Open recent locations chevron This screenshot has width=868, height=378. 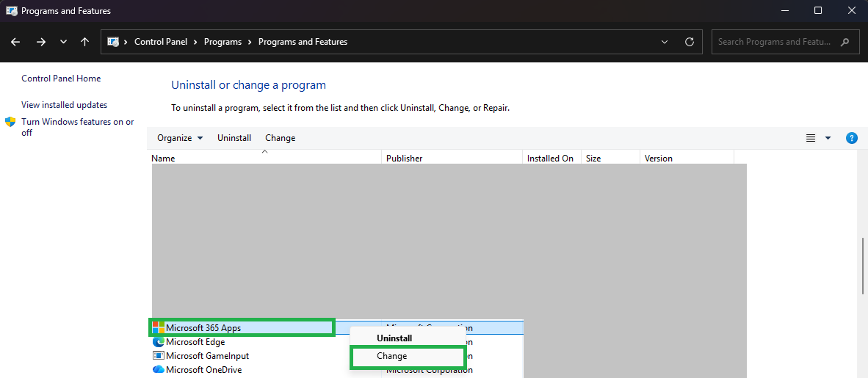tap(63, 42)
